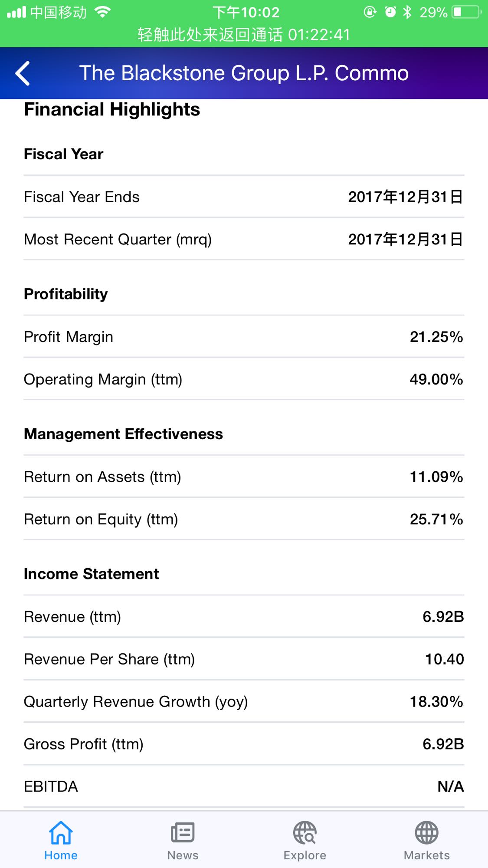Image resolution: width=488 pixels, height=868 pixels.
Task: Tap the Most Recent Quarter (mrq) row
Action: point(244,240)
